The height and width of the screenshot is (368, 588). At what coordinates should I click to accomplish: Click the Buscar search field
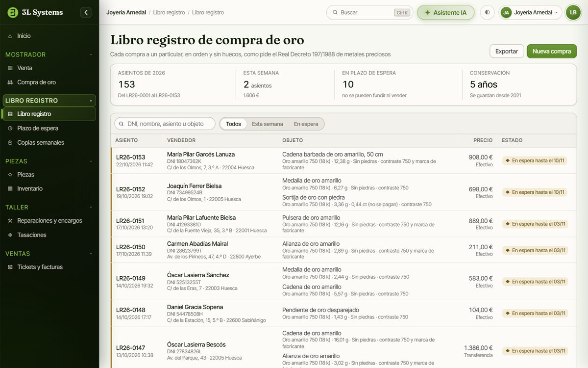(370, 12)
